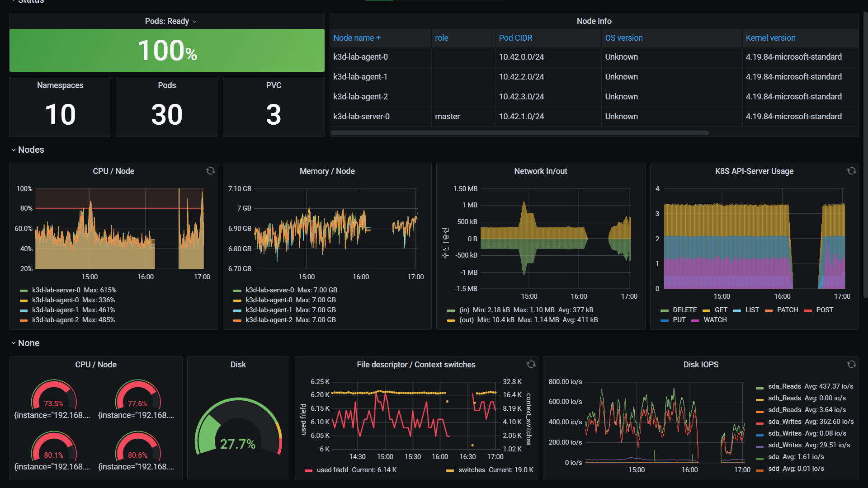Click the DELETE legend color swatch
The width and height of the screenshot is (868, 488).
[665, 310]
